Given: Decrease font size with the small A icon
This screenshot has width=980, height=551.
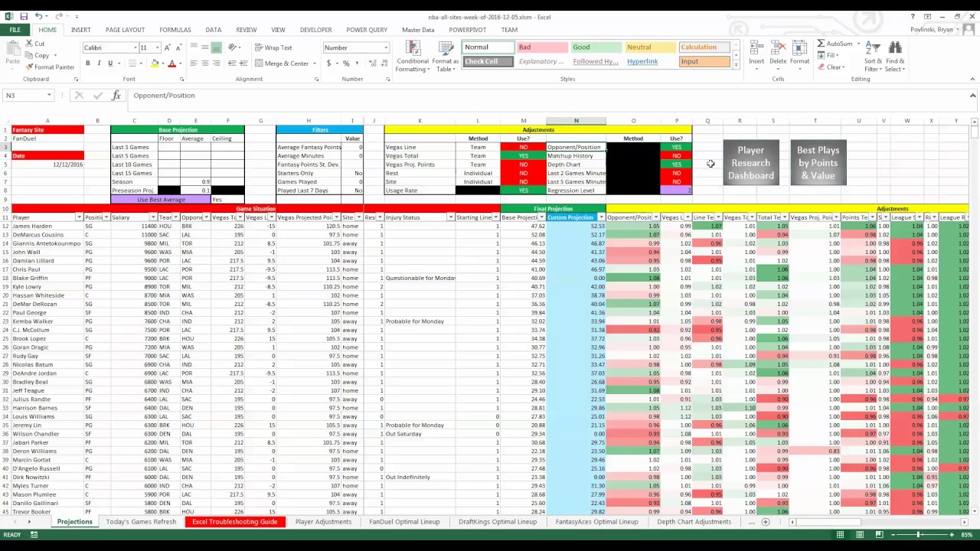Looking at the screenshot, I should (x=178, y=47).
